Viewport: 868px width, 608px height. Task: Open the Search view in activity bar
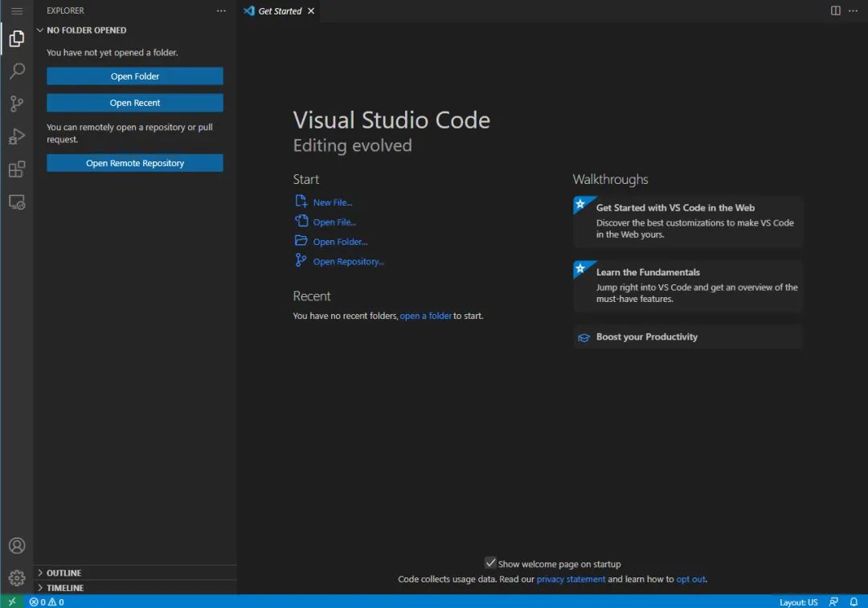click(x=17, y=71)
